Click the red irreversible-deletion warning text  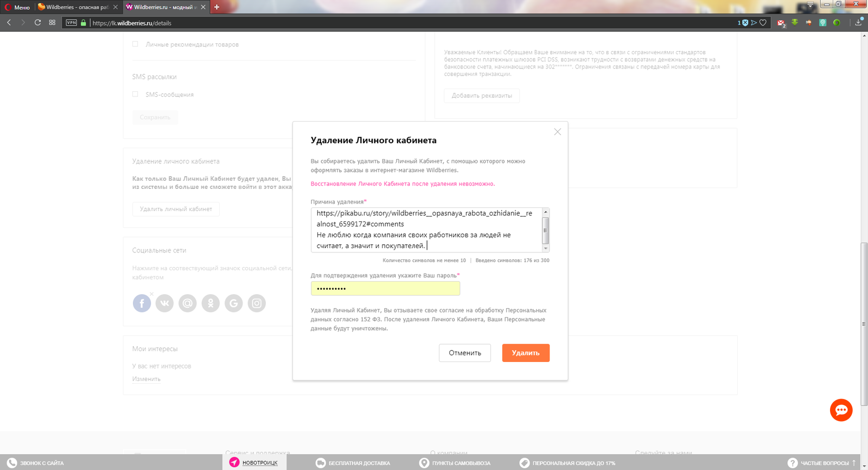point(403,184)
